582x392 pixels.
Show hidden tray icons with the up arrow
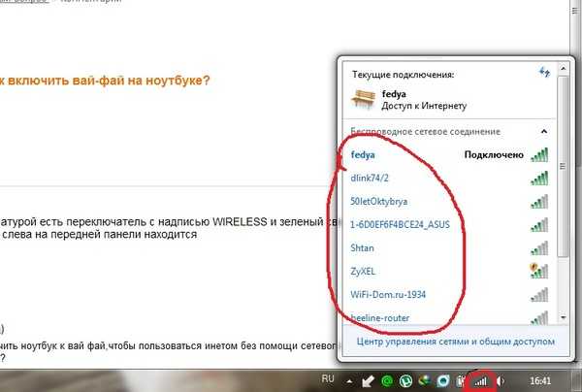point(349,381)
